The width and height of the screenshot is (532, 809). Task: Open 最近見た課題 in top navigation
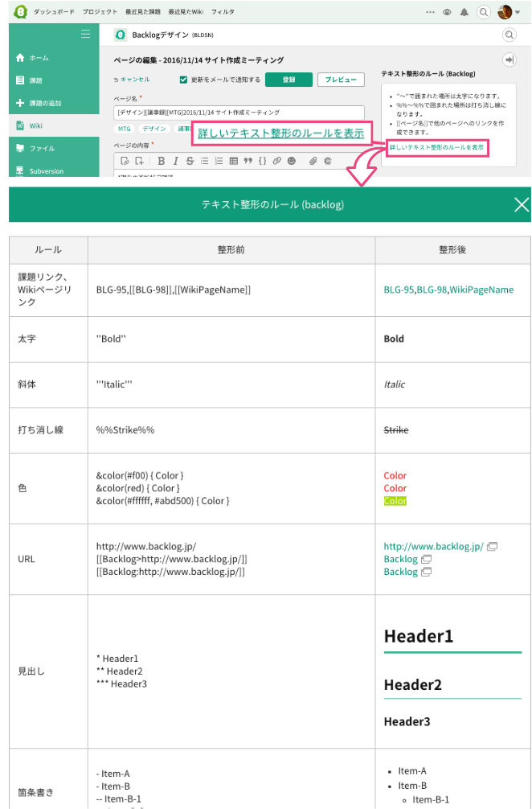pos(143,12)
